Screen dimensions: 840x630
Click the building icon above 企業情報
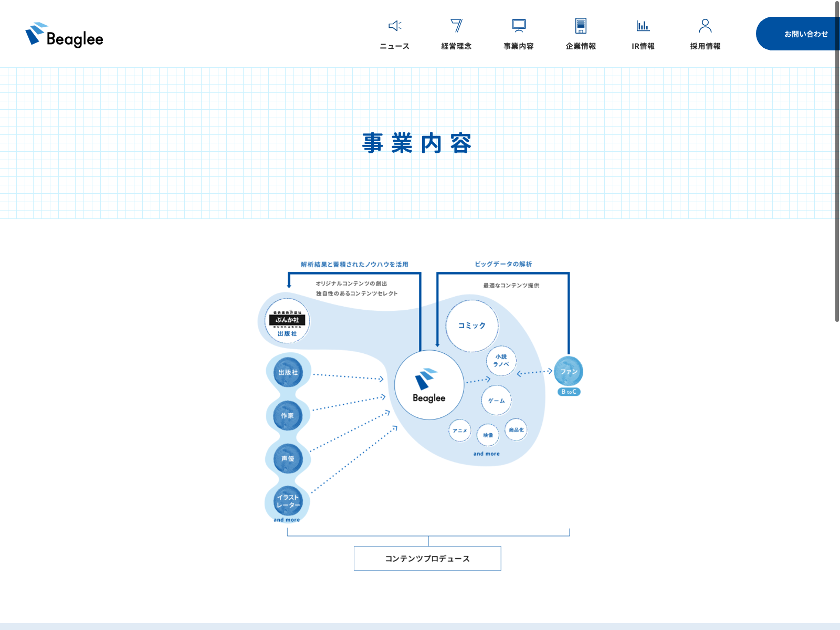pos(581,26)
